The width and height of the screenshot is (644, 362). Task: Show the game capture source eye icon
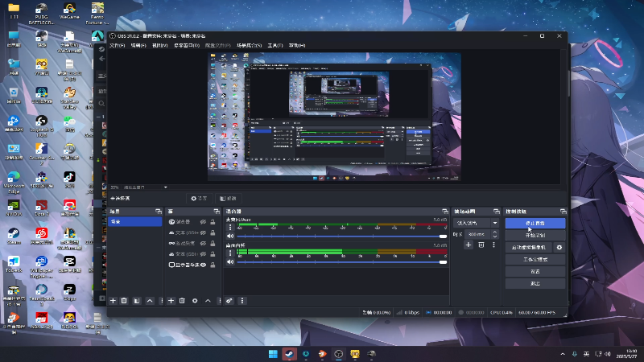[203, 244]
